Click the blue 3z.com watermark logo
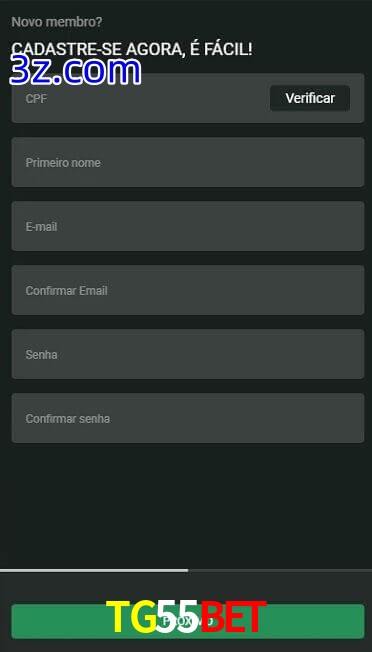Image resolution: width=372 pixels, height=652 pixels. pos(75,71)
